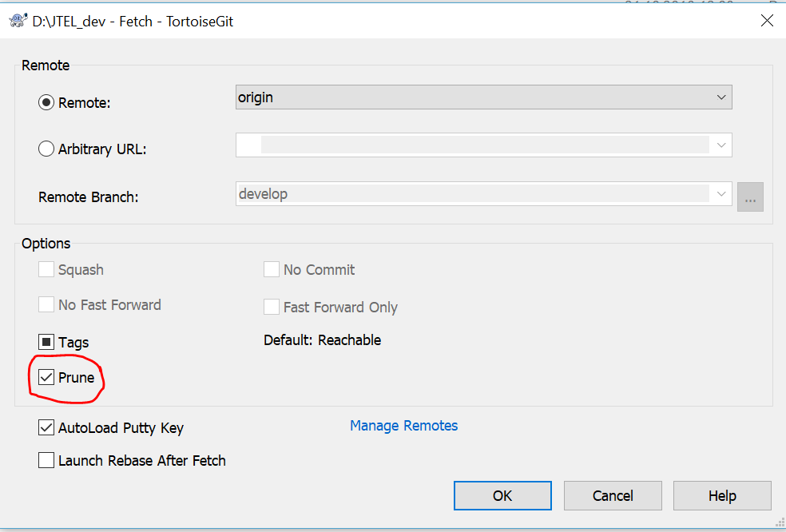Screen dimensions: 786x532
Task: Click the browse branches ellipsis button
Action: tap(750, 197)
